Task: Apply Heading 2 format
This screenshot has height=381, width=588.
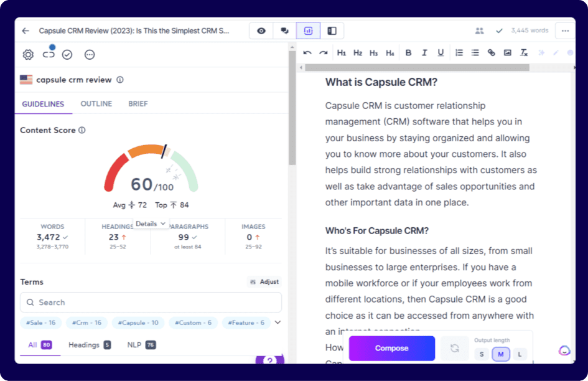Action: 357,53
